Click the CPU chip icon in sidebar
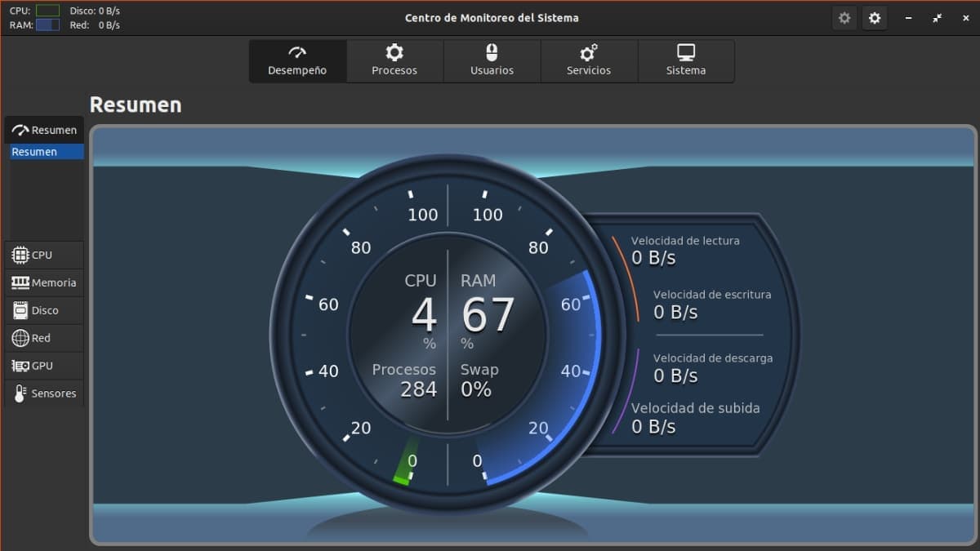This screenshot has height=551, width=980. [x=20, y=256]
